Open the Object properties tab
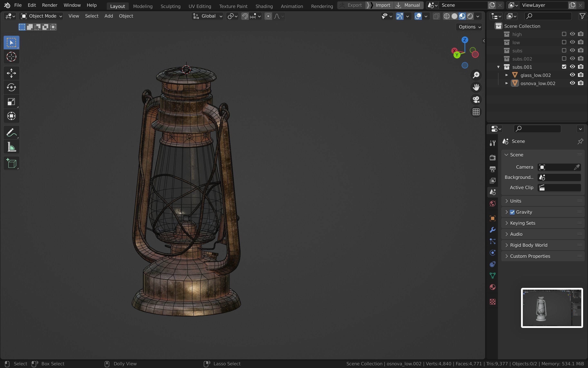This screenshot has height=368, width=588. pos(492,218)
